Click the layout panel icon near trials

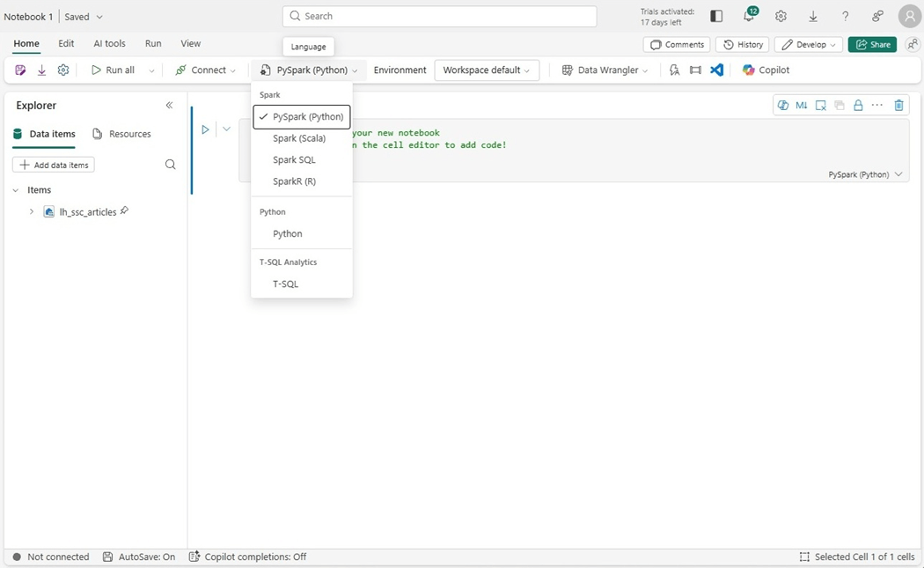[x=716, y=17]
